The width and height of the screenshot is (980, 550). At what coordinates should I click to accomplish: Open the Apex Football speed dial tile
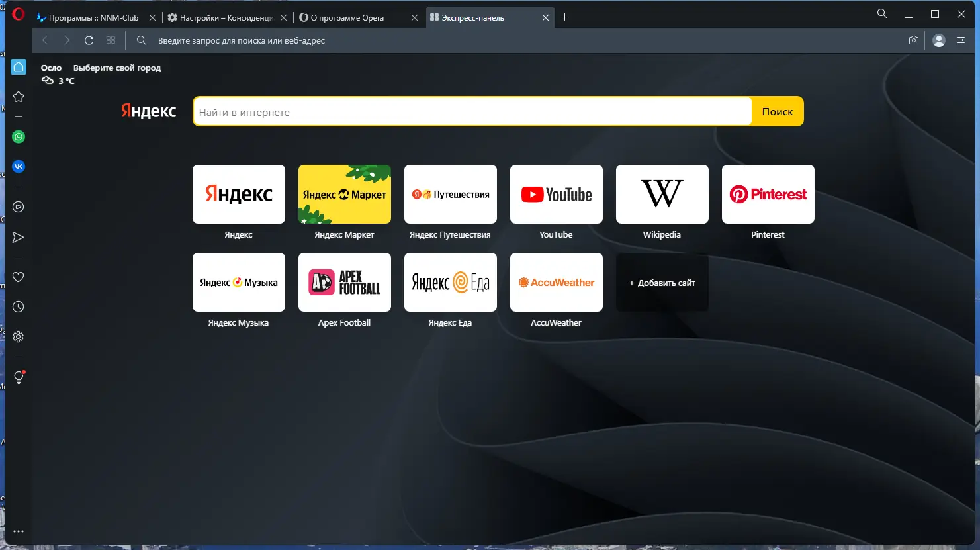point(345,282)
